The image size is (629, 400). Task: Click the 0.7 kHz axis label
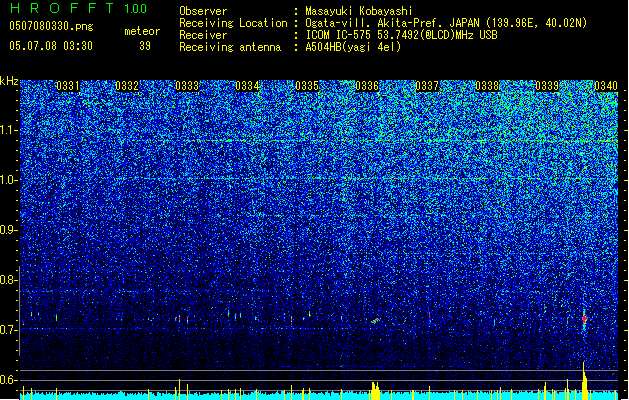click(x=9, y=330)
